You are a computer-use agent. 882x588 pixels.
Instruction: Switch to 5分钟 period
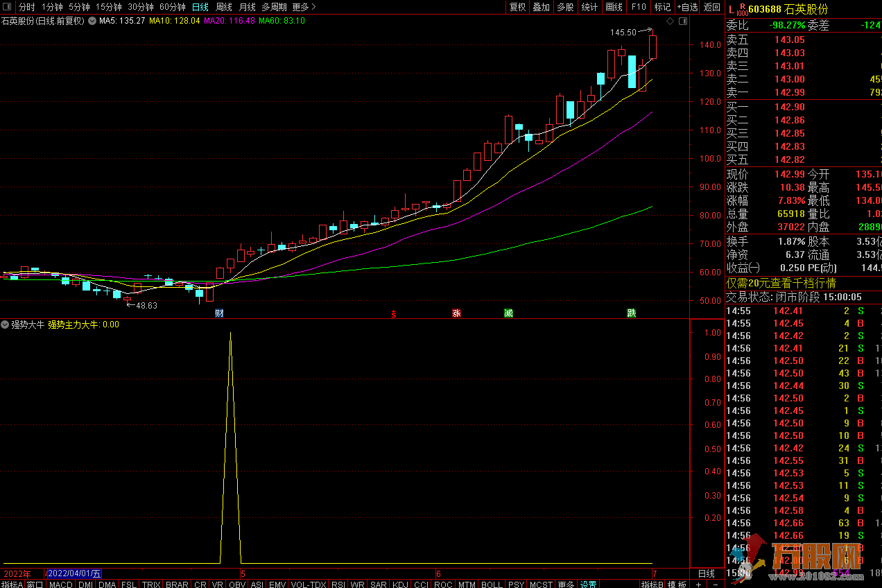click(79, 7)
